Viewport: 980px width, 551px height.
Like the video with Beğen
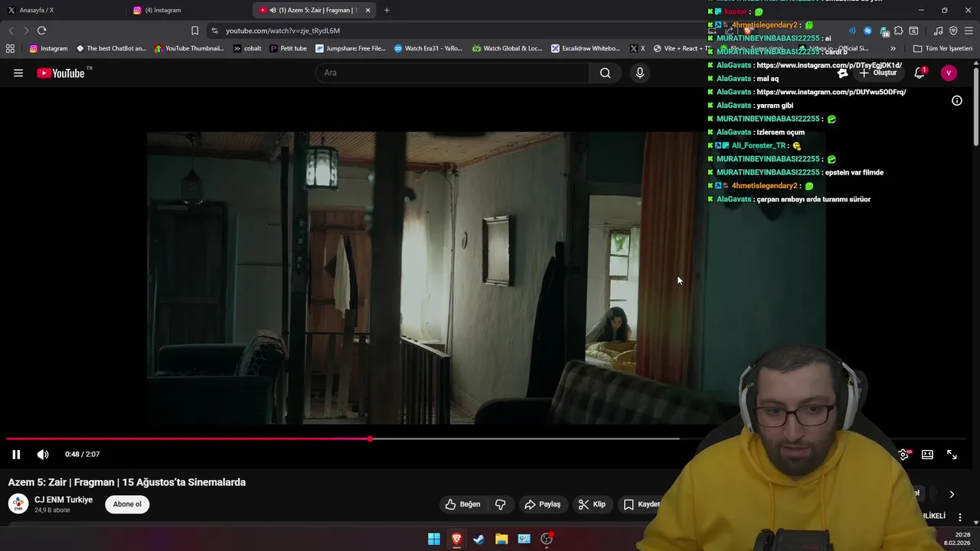462,504
